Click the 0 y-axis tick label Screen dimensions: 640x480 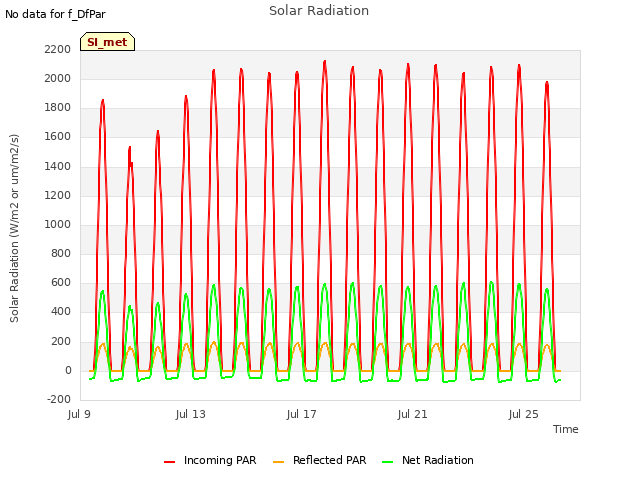68,370
